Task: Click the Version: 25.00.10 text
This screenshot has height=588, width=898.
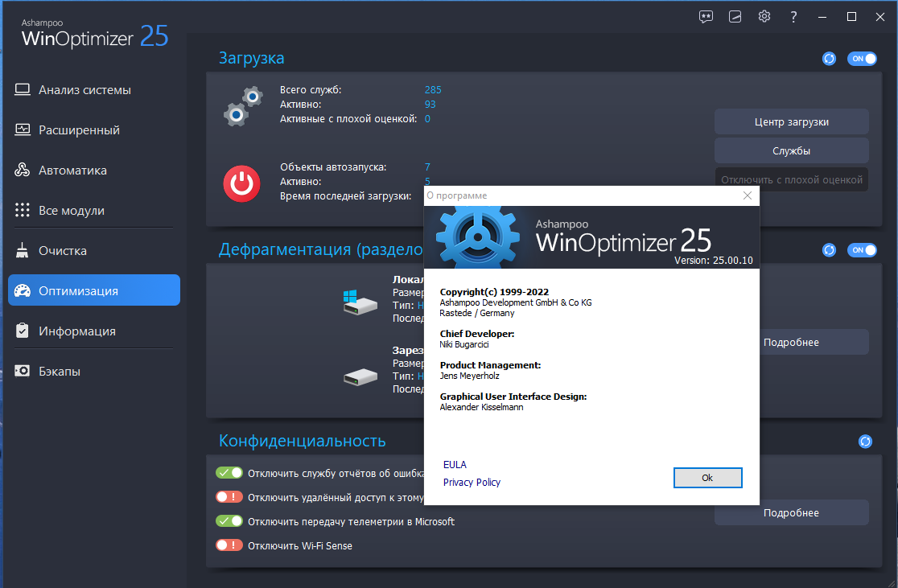Action: coord(714,261)
